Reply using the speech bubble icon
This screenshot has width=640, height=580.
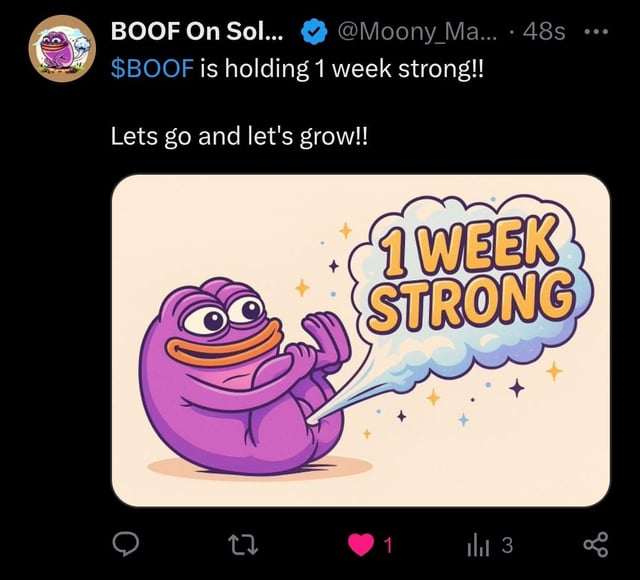(125, 544)
